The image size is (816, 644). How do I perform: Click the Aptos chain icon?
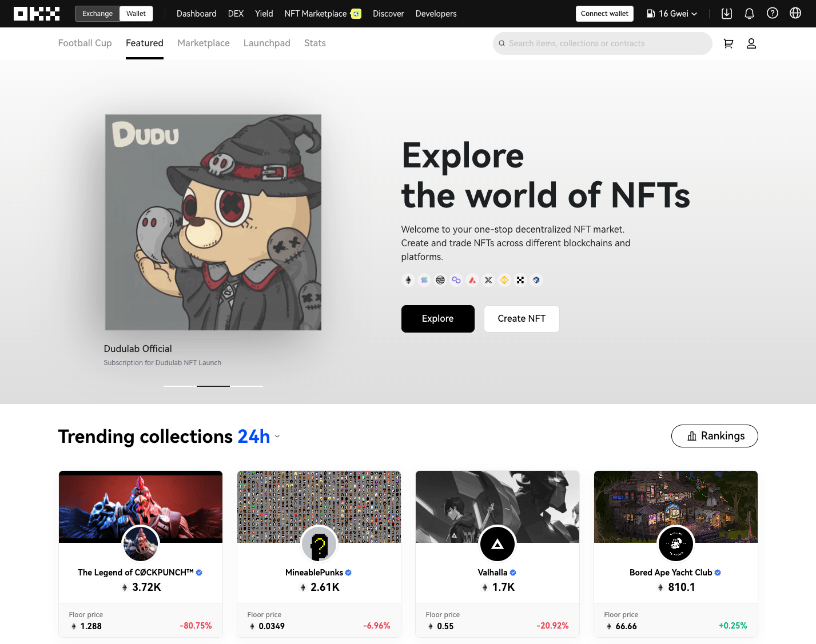[x=440, y=280]
